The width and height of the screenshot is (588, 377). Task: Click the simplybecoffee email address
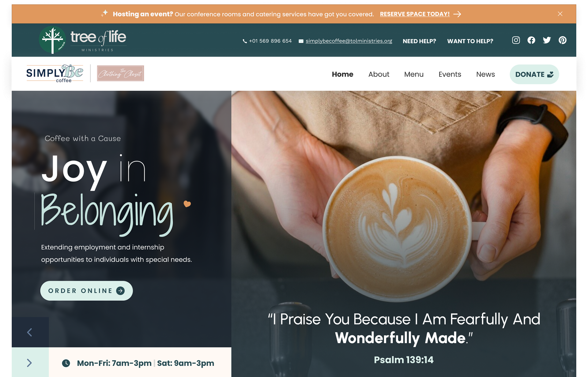349,41
